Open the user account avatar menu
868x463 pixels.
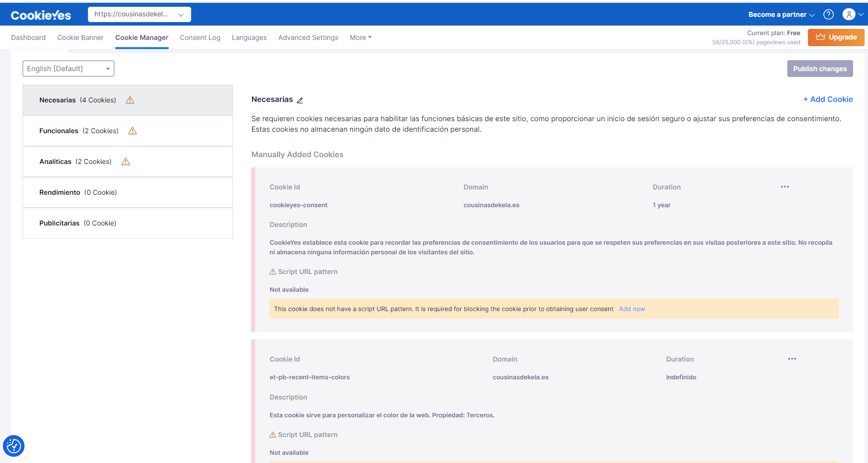click(853, 14)
